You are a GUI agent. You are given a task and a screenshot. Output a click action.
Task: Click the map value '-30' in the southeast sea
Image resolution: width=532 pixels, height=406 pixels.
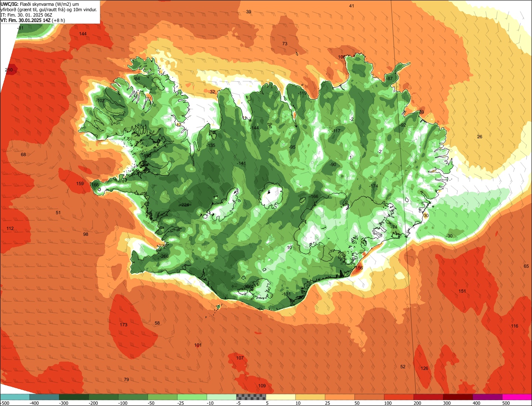click(x=449, y=236)
